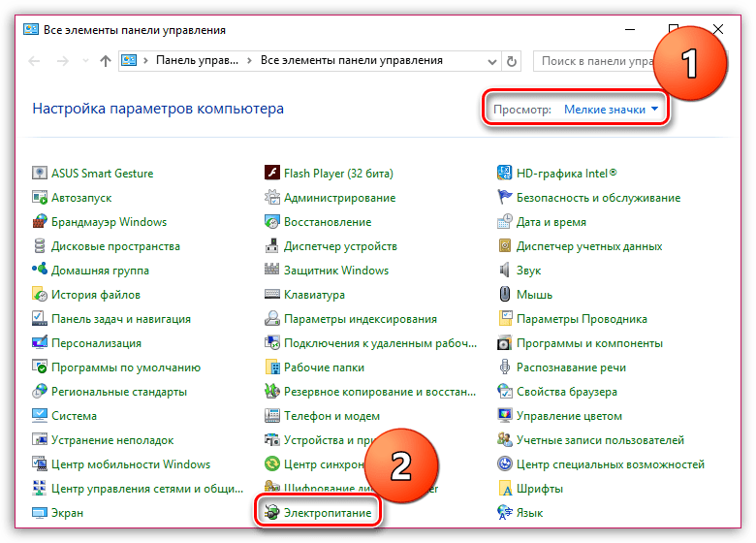Open ASUS Smart Gesture icon
The height and width of the screenshot is (543, 756).
[40, 173]
